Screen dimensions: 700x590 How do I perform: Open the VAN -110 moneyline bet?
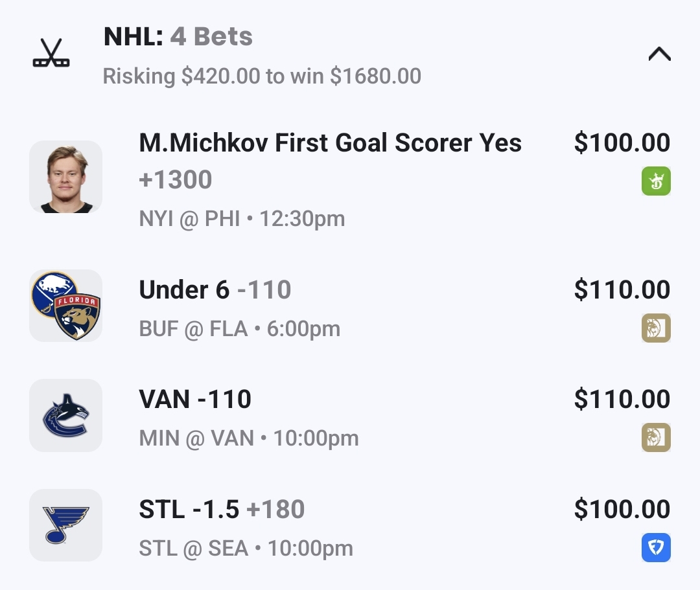click(195, 400)
